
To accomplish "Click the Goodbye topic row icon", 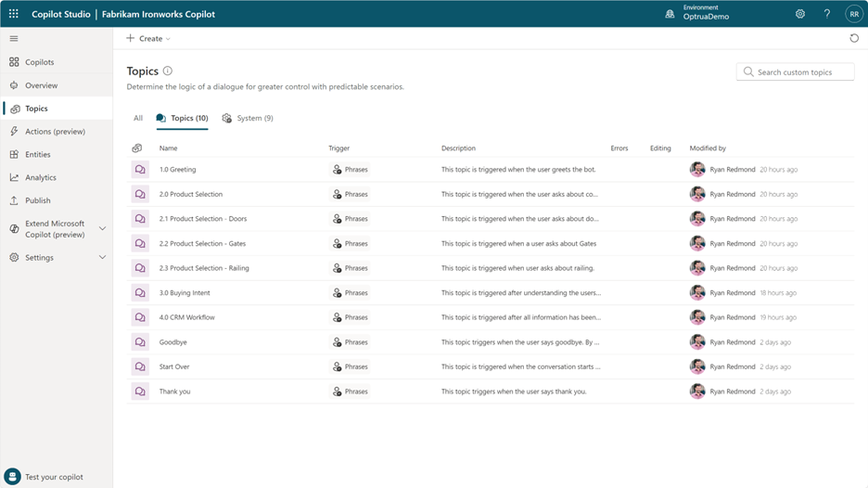I will point(140,341).
